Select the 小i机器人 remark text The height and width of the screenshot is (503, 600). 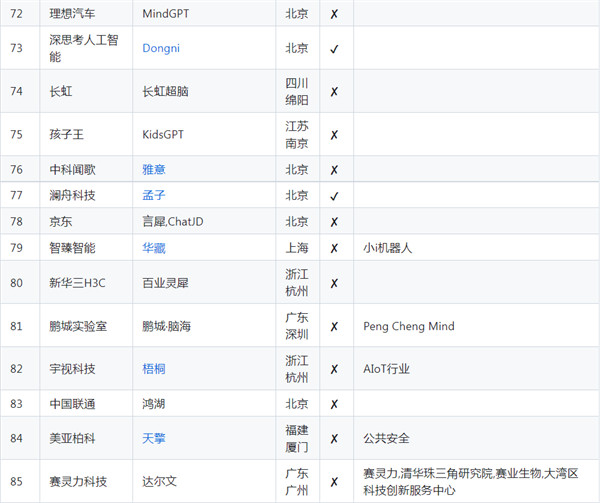click(x=388, y=248)
